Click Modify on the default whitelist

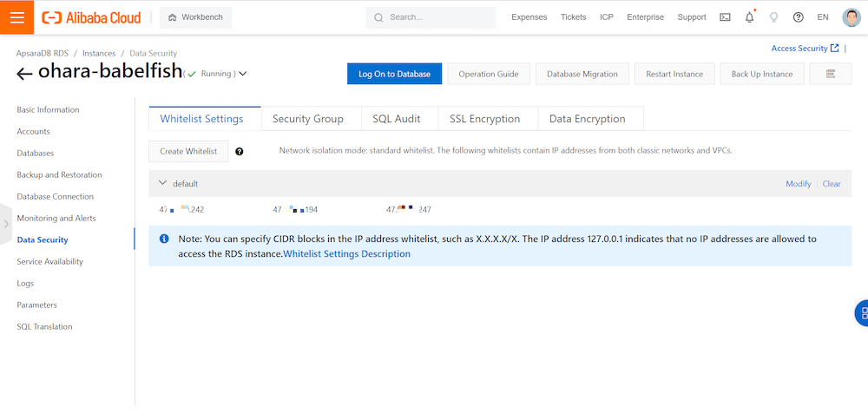pos(798,184)
